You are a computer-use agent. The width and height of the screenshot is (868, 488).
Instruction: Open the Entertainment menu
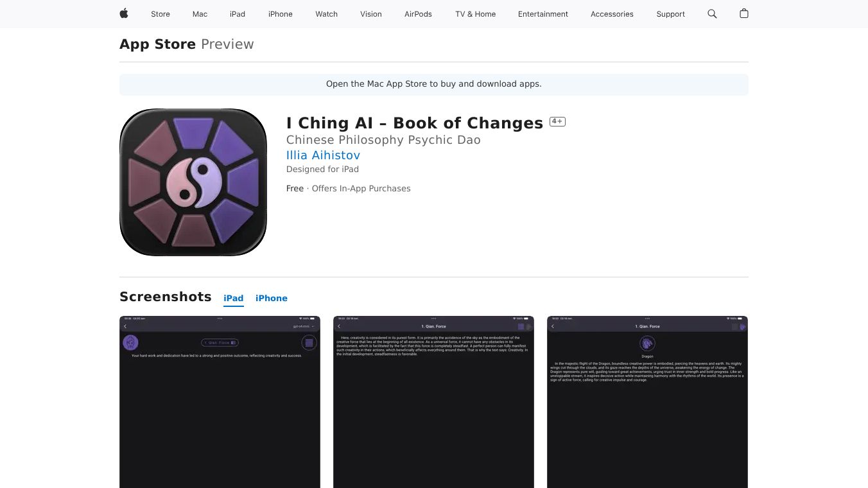pos(543,14)
